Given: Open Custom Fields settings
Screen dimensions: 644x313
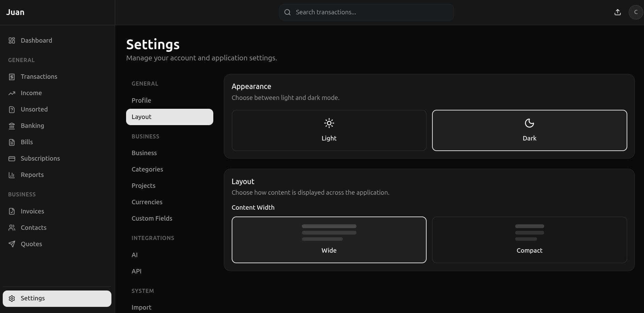Looking at the screenshot, I should click(x=152, y=218).
